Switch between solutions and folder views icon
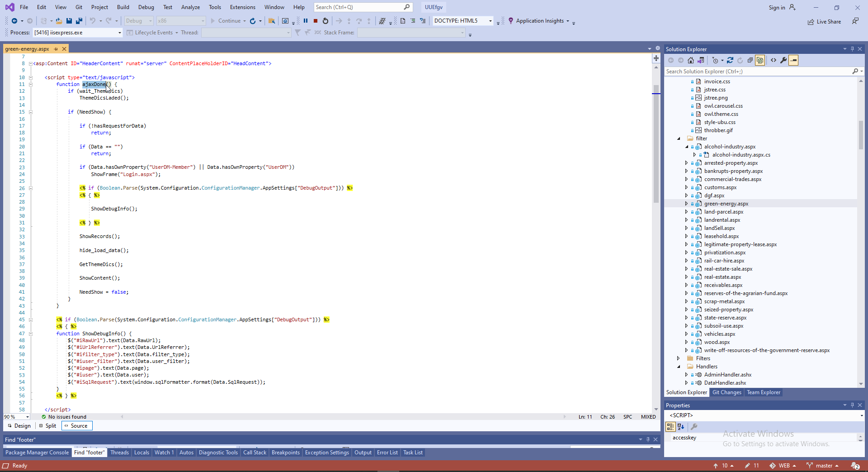This screenshot has height=472, width=868. [x=701, y=60]
